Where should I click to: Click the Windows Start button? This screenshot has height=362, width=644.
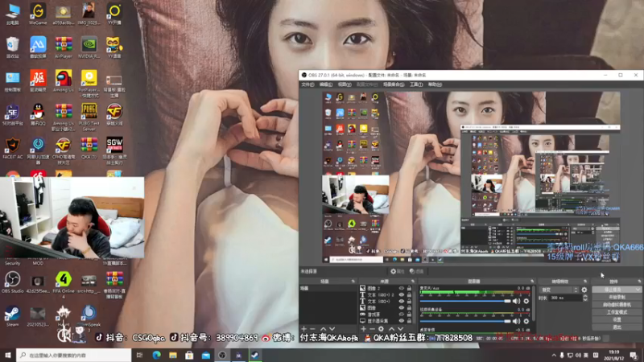[8, 355]
